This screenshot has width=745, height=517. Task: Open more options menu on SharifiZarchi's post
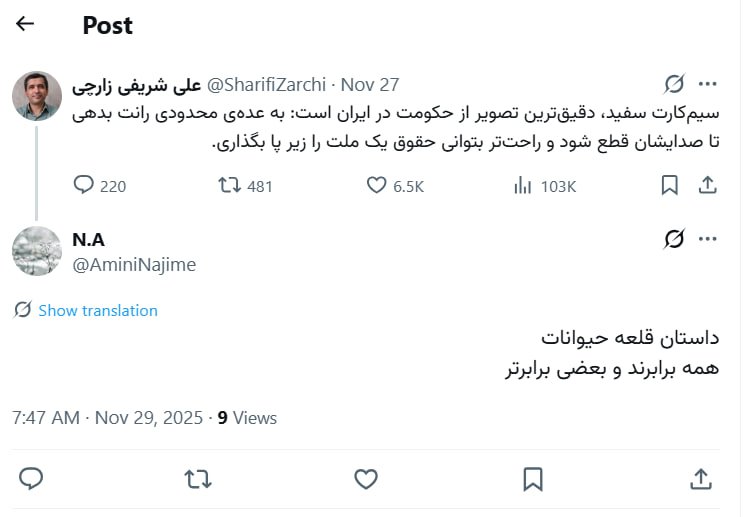(x=708, y=84)
